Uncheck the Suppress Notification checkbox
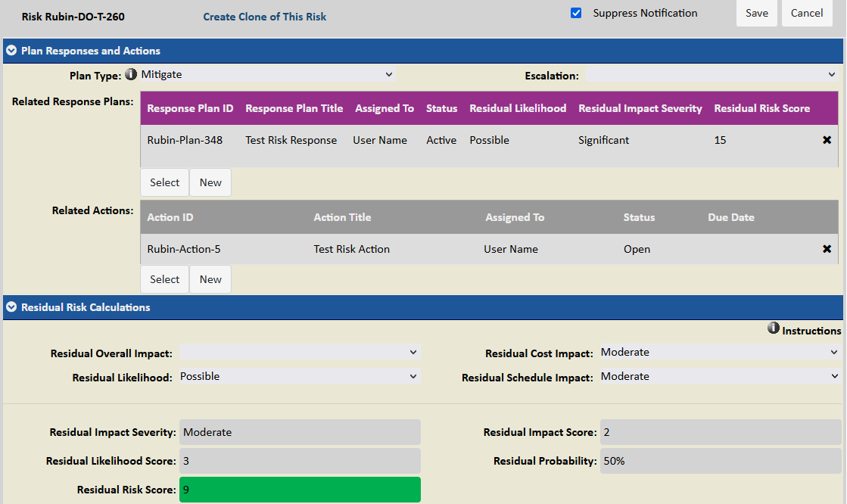Viewport: 847px width, 504px height. pyautogui.click(x=576, y=12)
